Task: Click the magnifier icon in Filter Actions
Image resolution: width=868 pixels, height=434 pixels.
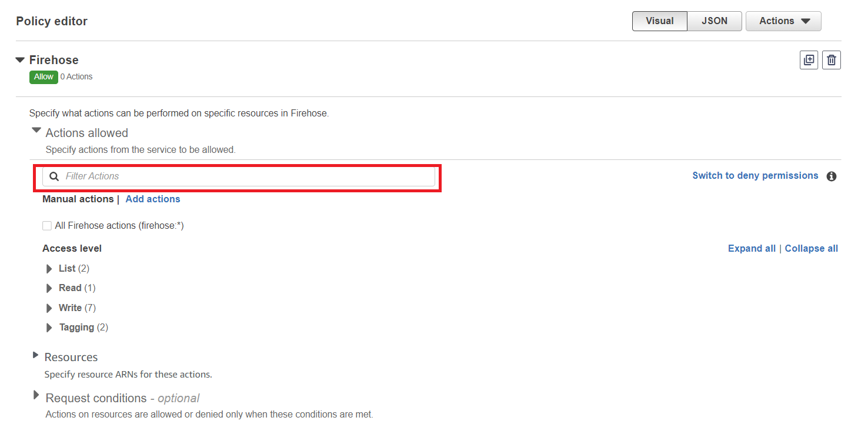Action: [54, 176]
